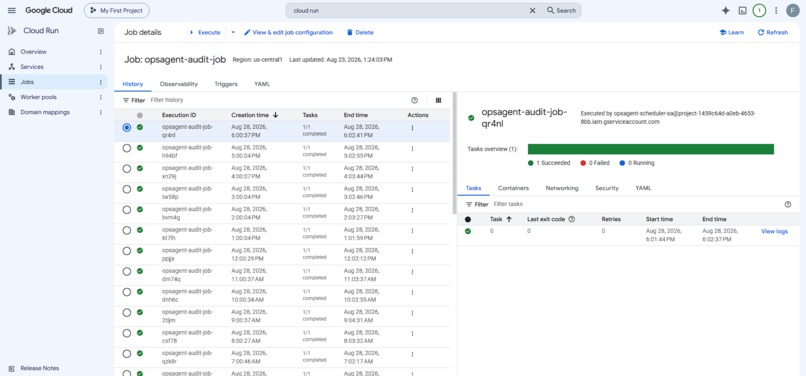Open Domain mappings item three-dot menu

pos(101,112)
